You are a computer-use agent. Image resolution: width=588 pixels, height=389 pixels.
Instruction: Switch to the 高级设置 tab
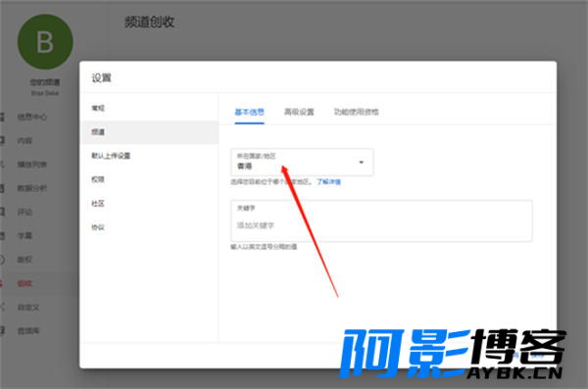coord(299,112)
